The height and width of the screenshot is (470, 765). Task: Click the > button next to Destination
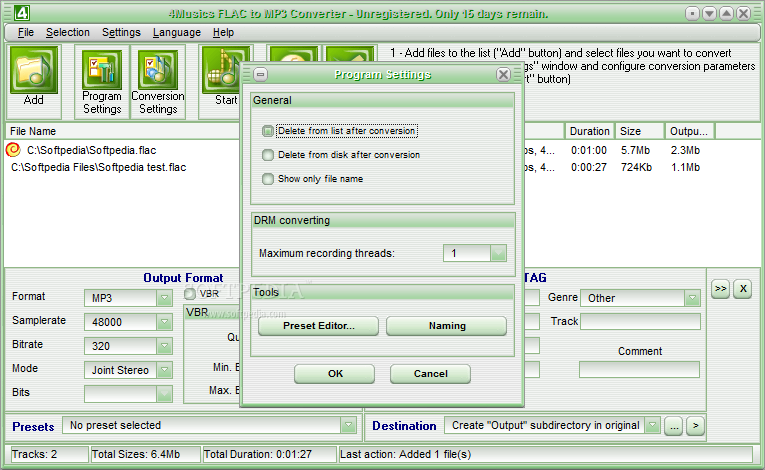click(695, 426)
